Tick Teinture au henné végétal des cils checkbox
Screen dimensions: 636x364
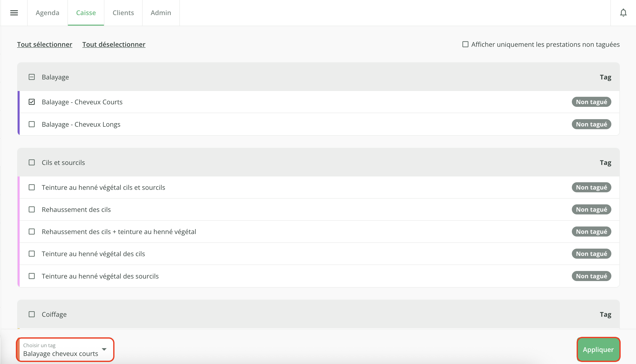click(32, 254)
